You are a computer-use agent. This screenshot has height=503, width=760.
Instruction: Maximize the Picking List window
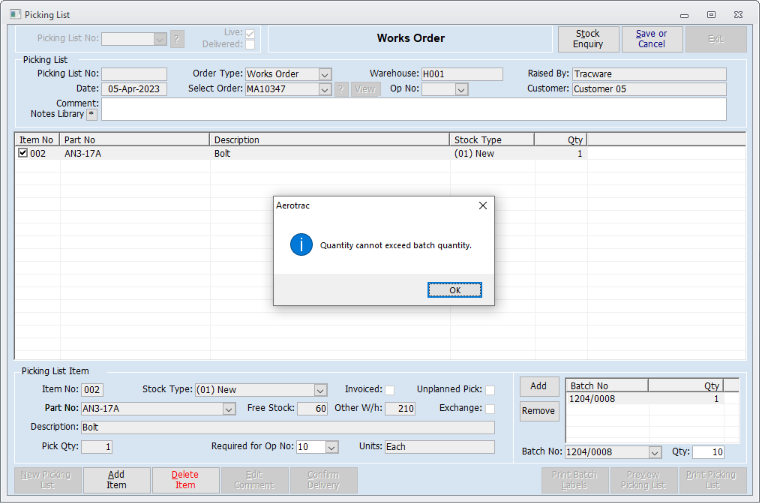711,15
